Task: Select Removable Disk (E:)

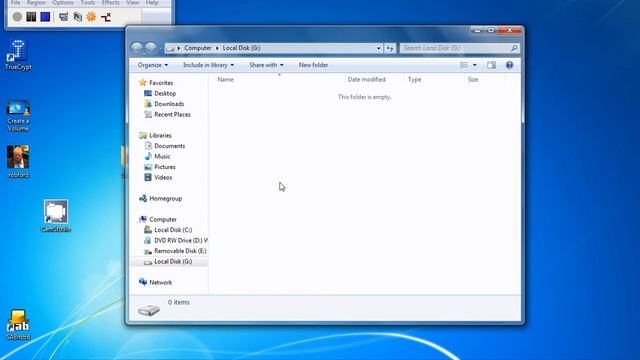Action: pyautogui.click(x=176, y=251)
